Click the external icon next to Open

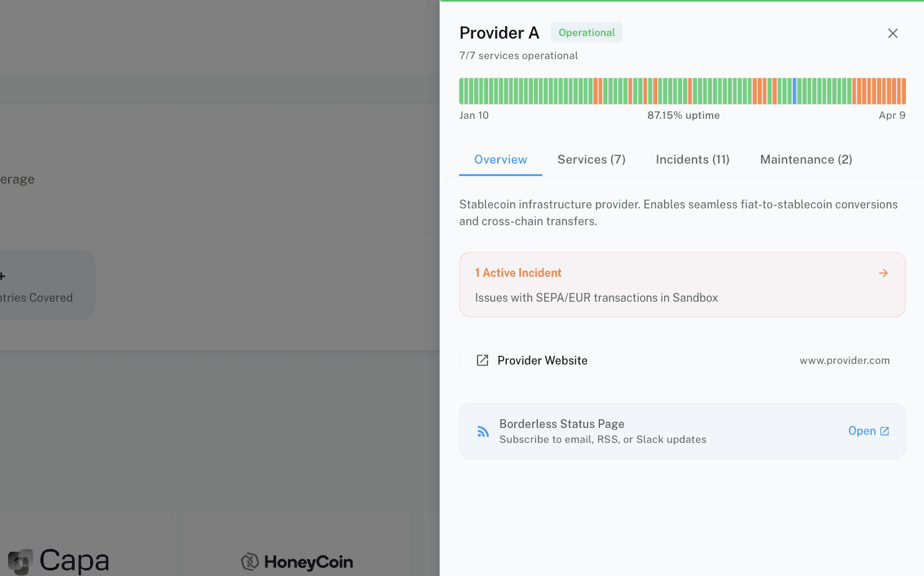885,431
